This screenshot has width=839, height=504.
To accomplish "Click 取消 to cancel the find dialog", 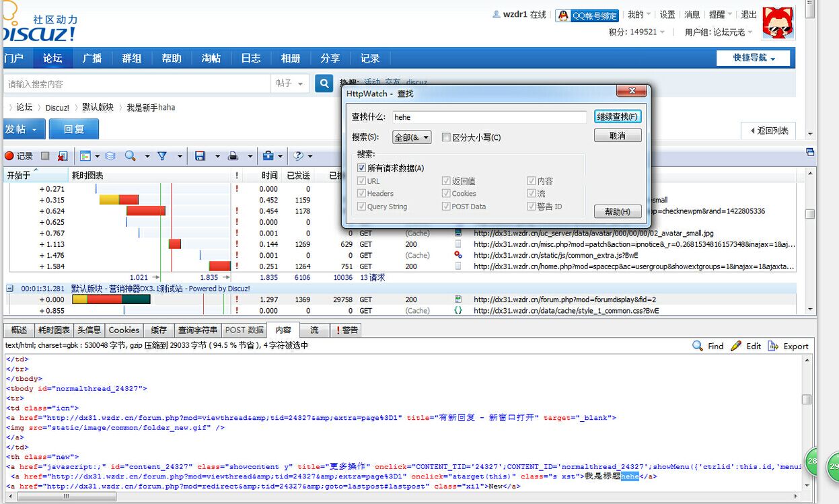I will coord(618,136).
